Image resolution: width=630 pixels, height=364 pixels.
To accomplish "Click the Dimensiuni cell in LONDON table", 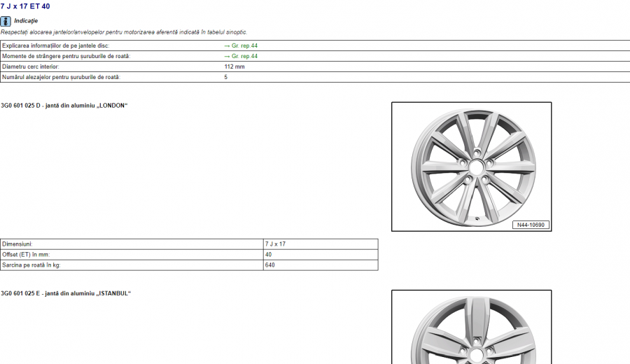I will coord(17,244).
